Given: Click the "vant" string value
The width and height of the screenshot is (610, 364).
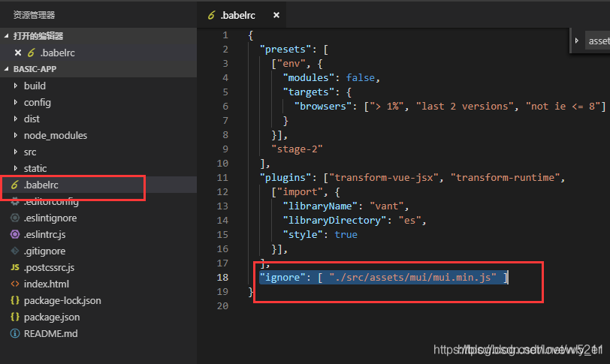Looking at the screenshot, I should tap(387, 206).
